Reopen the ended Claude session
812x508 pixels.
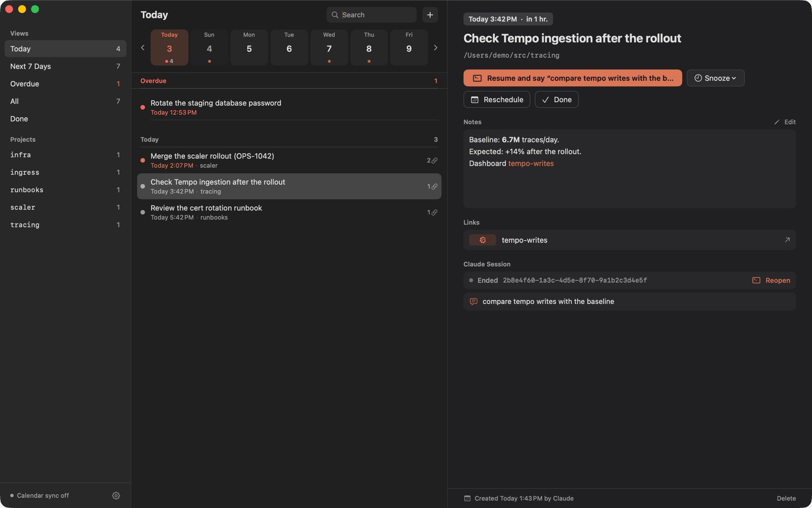click(x=771, y=280)
